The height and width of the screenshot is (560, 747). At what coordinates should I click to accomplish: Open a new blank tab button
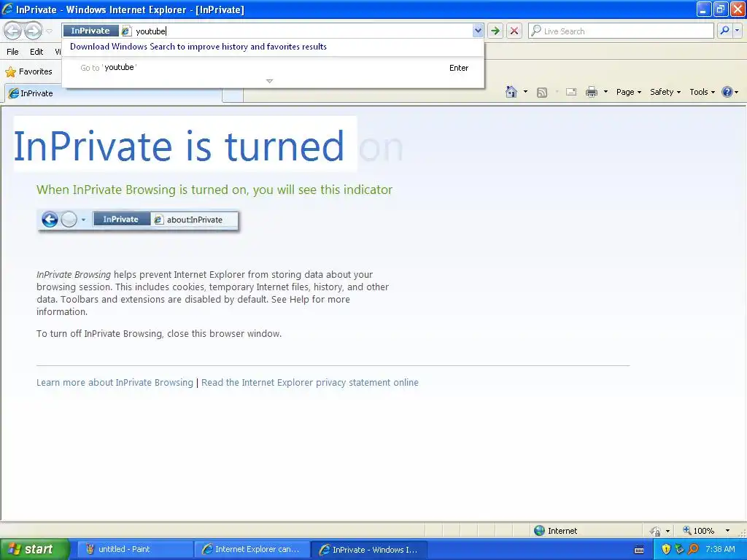point(233,96)
